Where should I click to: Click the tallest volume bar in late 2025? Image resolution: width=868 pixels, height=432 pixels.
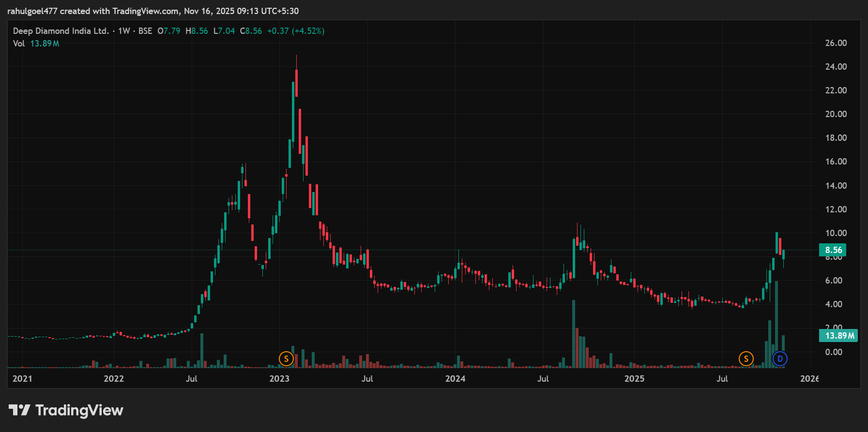(x=777, y=324)
